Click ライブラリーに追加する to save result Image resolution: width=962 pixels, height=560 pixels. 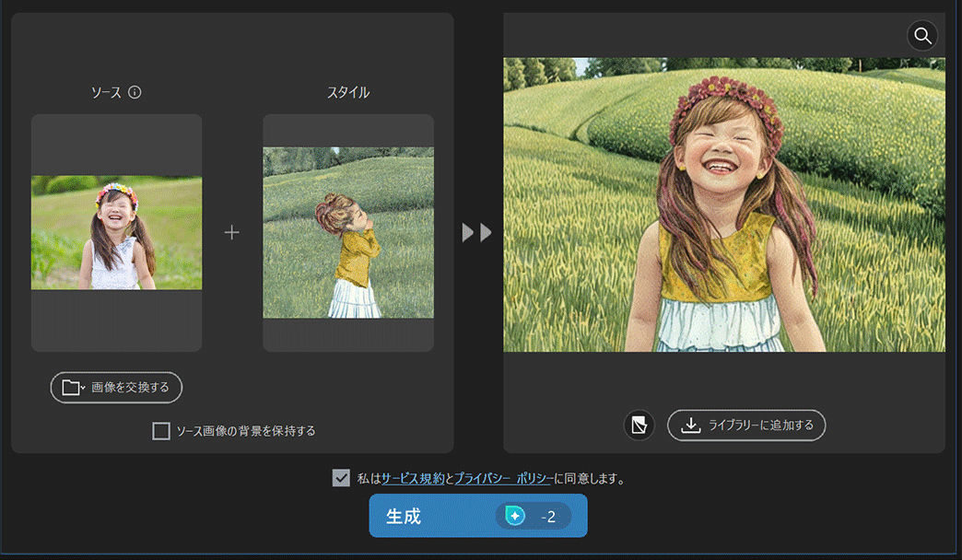pyautogui.click(x=746, y=425)
